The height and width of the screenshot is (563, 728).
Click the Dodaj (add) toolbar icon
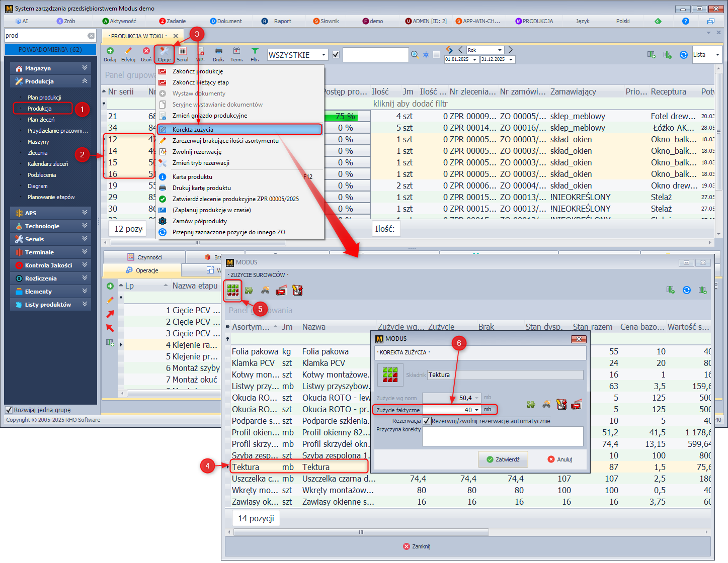110,51
